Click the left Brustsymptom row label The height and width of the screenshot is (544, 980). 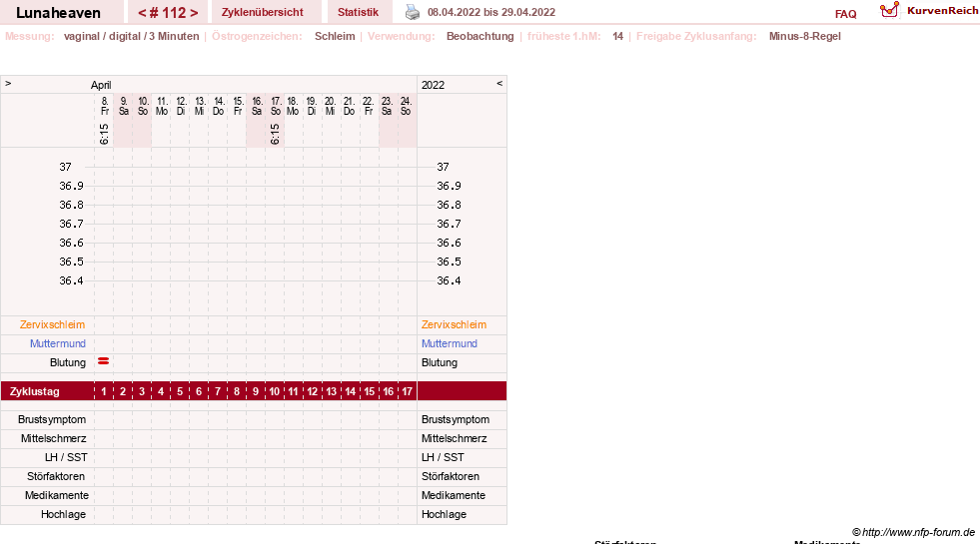click(52, 419)
